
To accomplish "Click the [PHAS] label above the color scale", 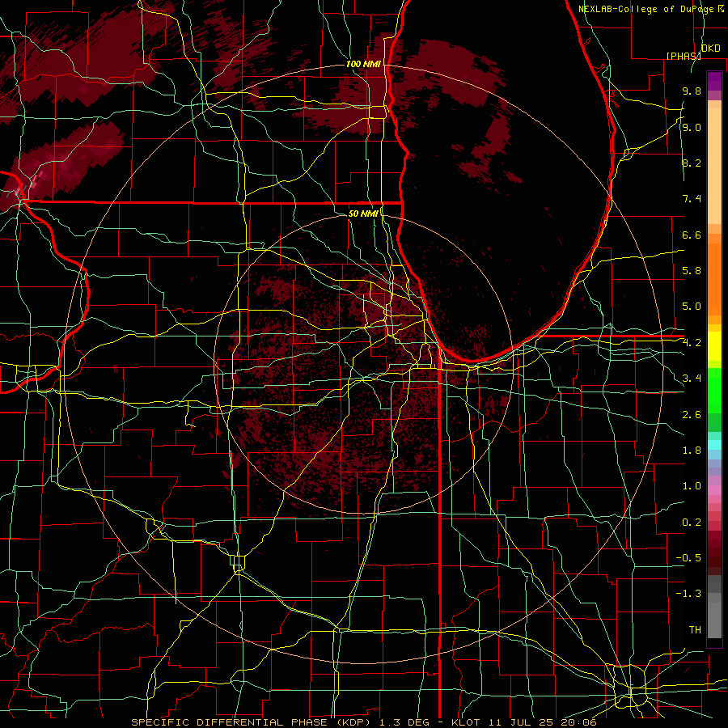I will click(x=684, y=56).
